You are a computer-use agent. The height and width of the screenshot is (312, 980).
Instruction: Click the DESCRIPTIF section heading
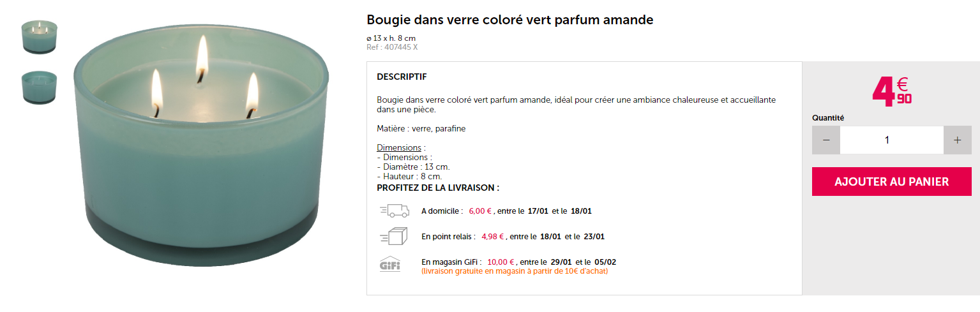[x=402, y=77]
